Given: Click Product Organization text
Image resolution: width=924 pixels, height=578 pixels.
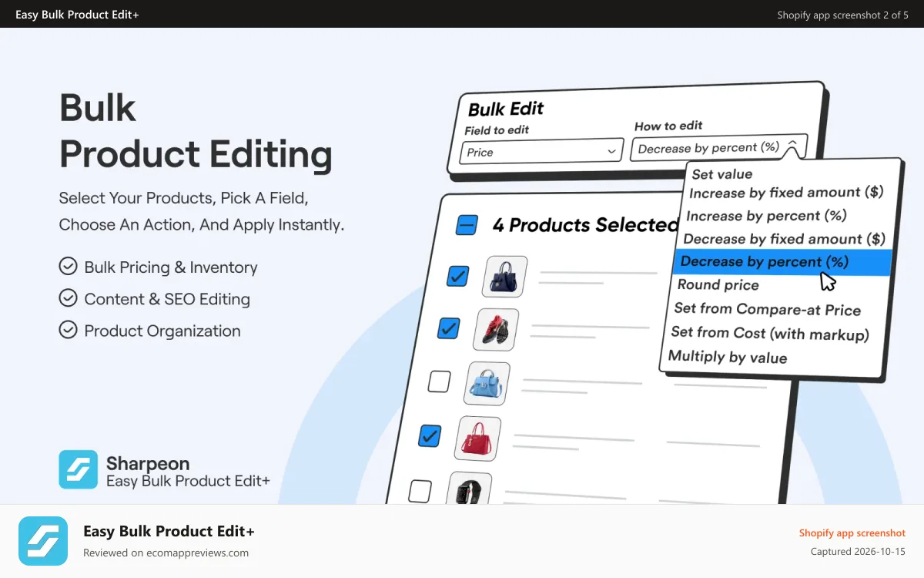Looking at the screenshot, I should coord(162,331).
